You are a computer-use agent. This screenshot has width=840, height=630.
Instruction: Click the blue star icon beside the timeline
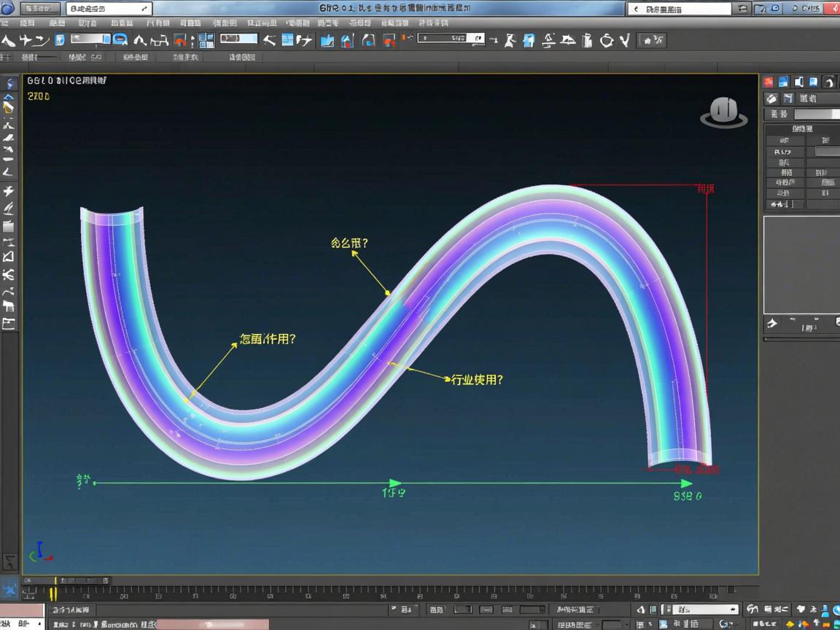(x=10, y=588)
